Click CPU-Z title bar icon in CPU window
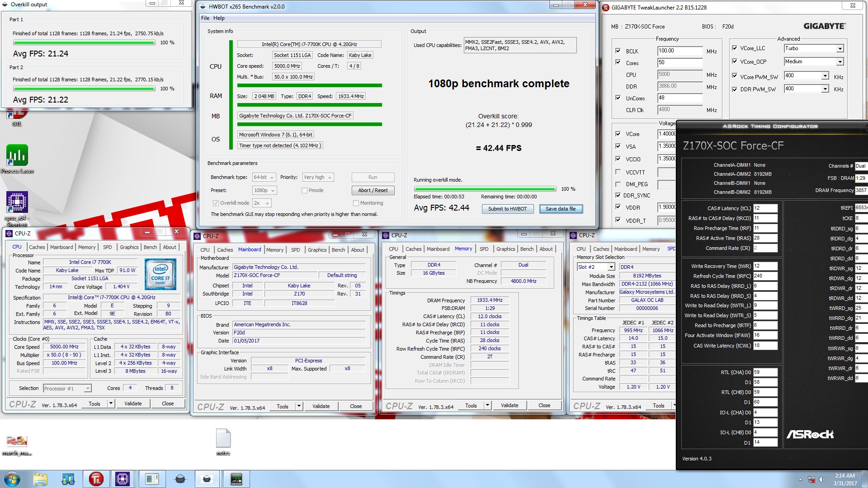 pos(9,233)
